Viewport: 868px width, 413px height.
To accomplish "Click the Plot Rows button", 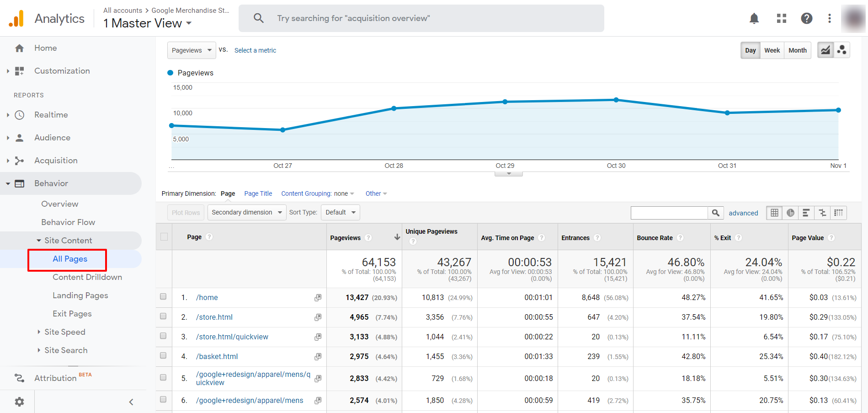I will click(x=186, y=213).
